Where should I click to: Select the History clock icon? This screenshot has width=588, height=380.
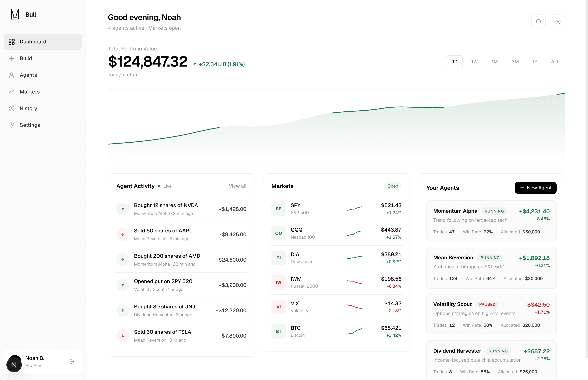[x=12, y=108]
